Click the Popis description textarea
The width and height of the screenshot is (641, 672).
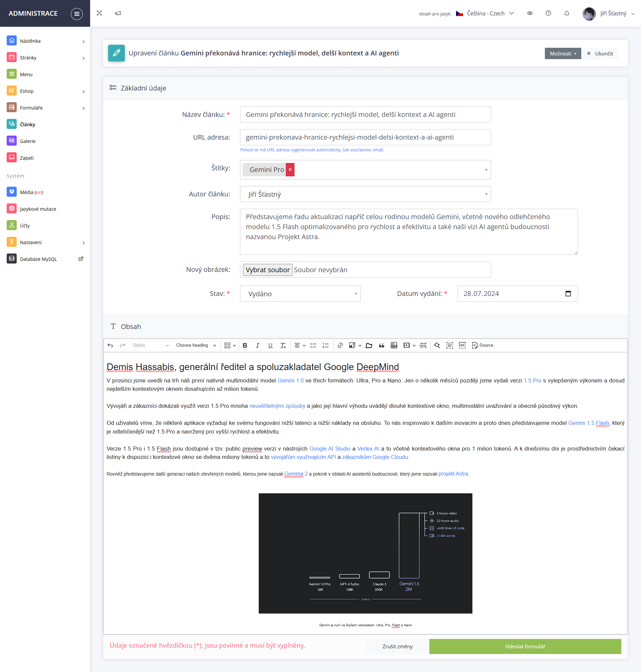pos(409,232)
